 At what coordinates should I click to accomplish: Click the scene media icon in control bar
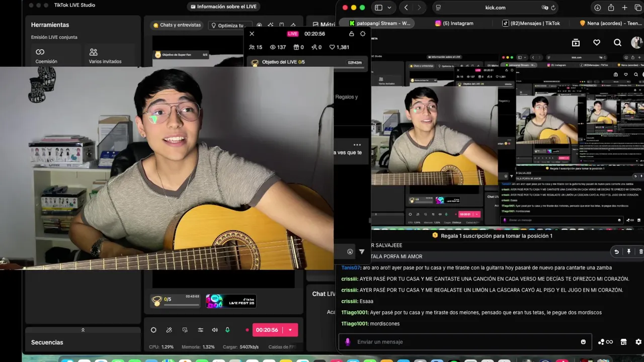click(185, 330)
